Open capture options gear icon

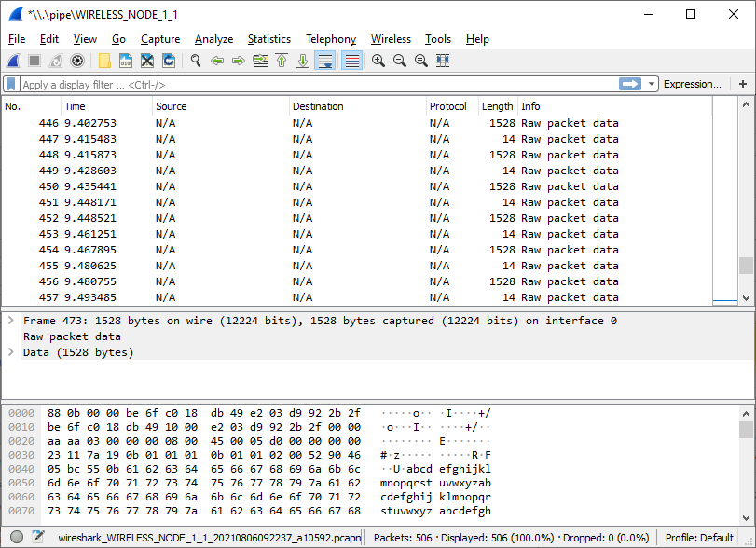pos(77,61)
